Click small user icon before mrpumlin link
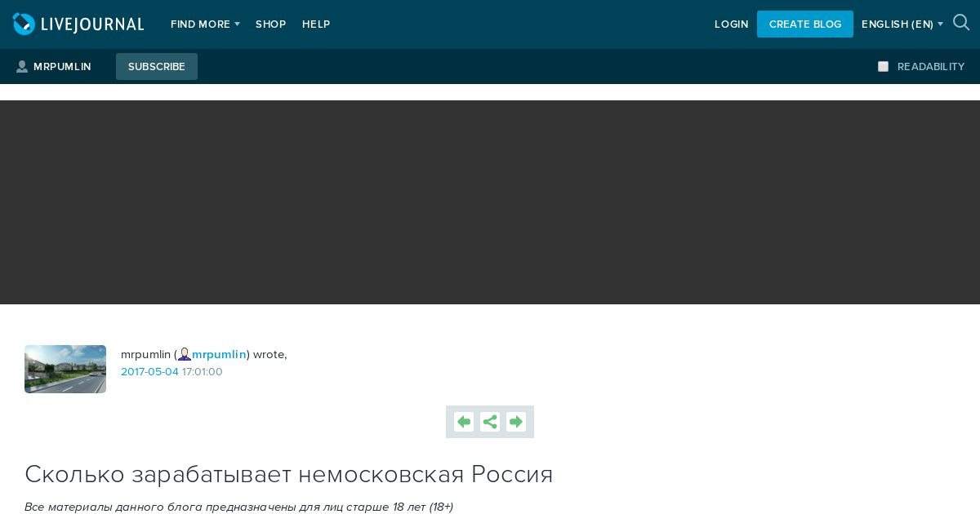The height and width of the screenshot is (514, 980). click(185, 354)
